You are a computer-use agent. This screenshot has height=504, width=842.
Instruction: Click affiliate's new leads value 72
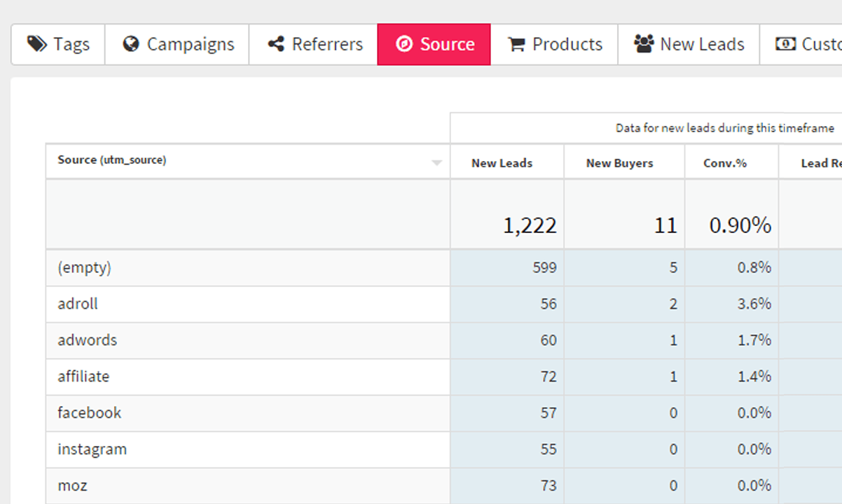click(x=548, y=377)
